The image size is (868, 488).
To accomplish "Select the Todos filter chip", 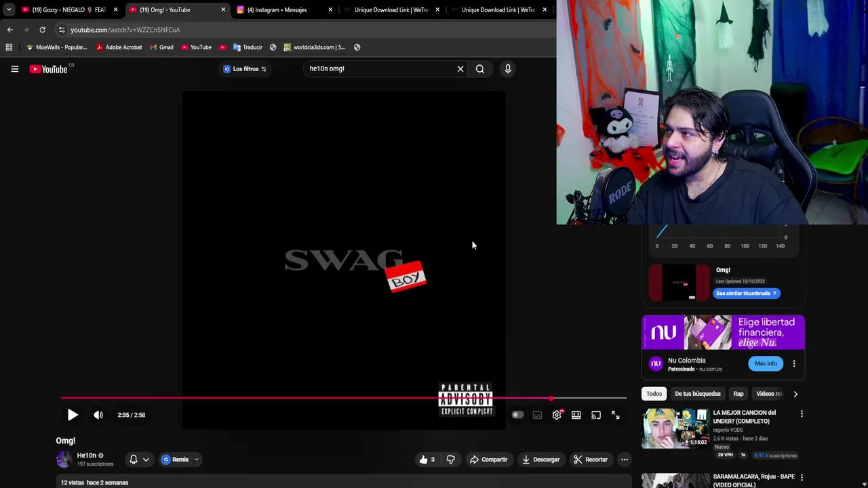I will point(654,394).
